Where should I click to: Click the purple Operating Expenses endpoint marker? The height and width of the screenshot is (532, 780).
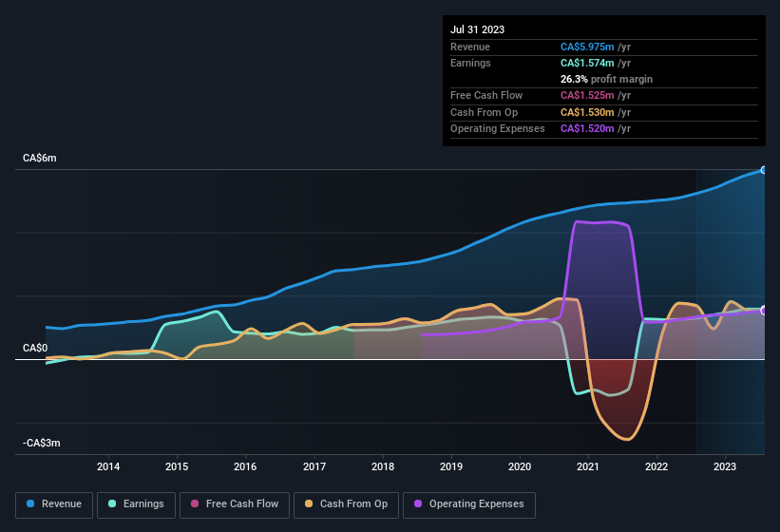point(764,311)
